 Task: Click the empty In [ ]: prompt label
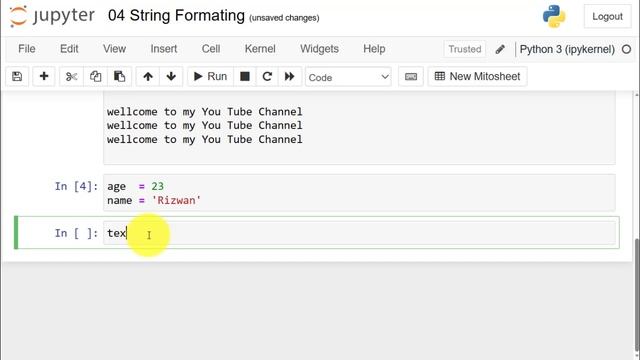(x=76, y=233)
